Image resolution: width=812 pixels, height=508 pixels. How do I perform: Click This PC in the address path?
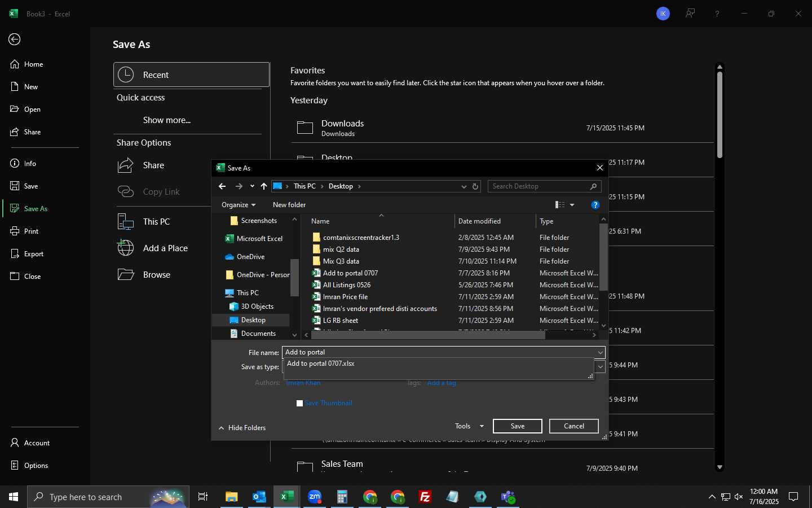tap(304, 186)
